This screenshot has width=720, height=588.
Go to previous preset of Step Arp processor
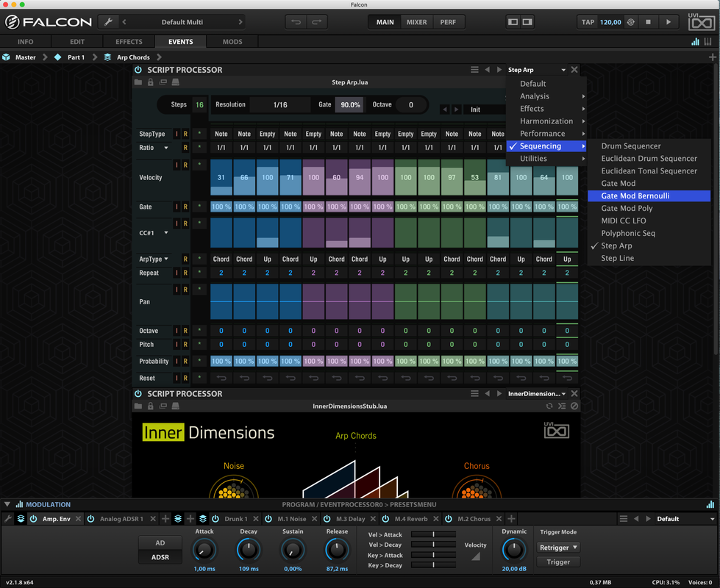coord(487,70)
